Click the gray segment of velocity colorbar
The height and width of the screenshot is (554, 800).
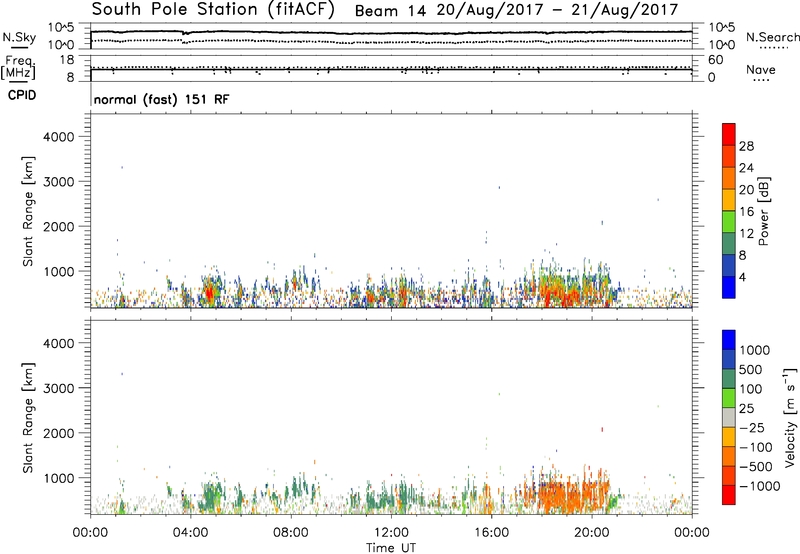point(729,417)
